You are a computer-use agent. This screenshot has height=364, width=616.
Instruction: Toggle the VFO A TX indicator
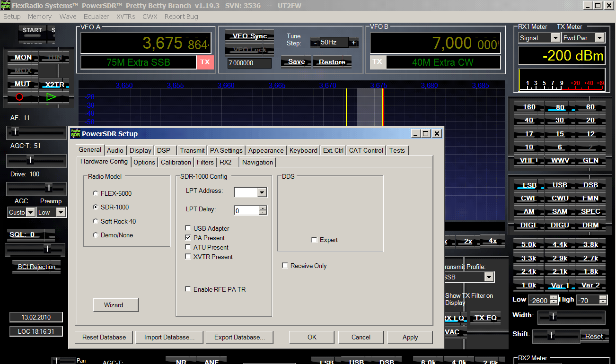tap(205, 62)
